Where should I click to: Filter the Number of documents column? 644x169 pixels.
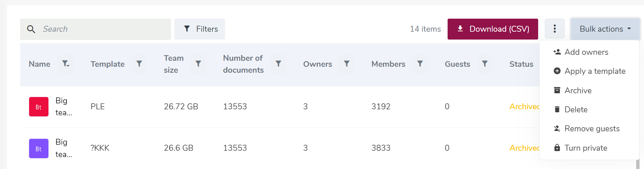click(278, 64)
